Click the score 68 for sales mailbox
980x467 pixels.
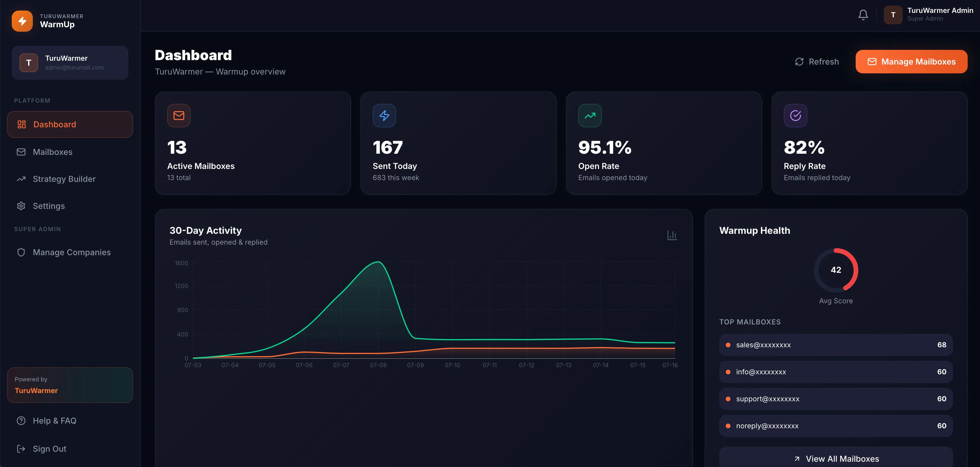[x=942, y=345]
